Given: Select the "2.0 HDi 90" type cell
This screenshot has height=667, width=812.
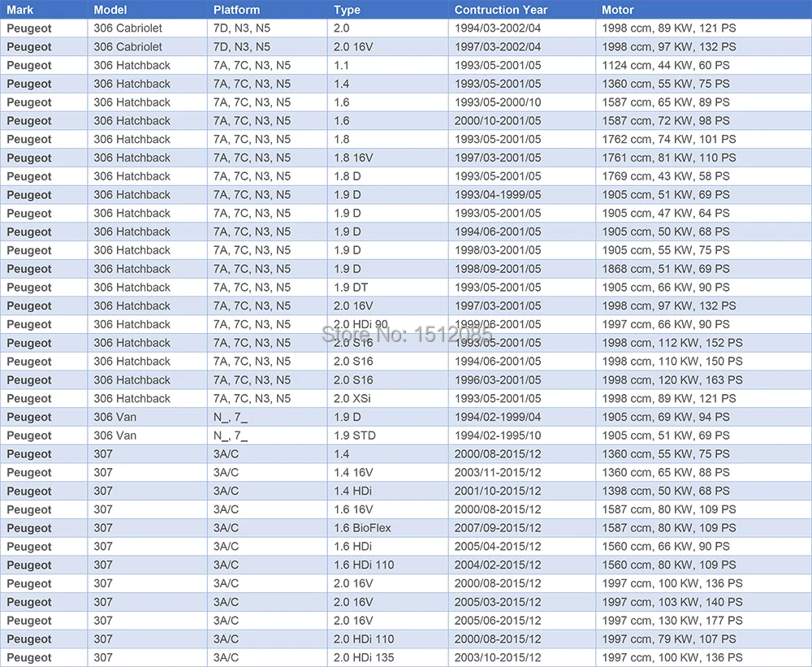Looking at the screenshot, I should (x=388, y=324).
